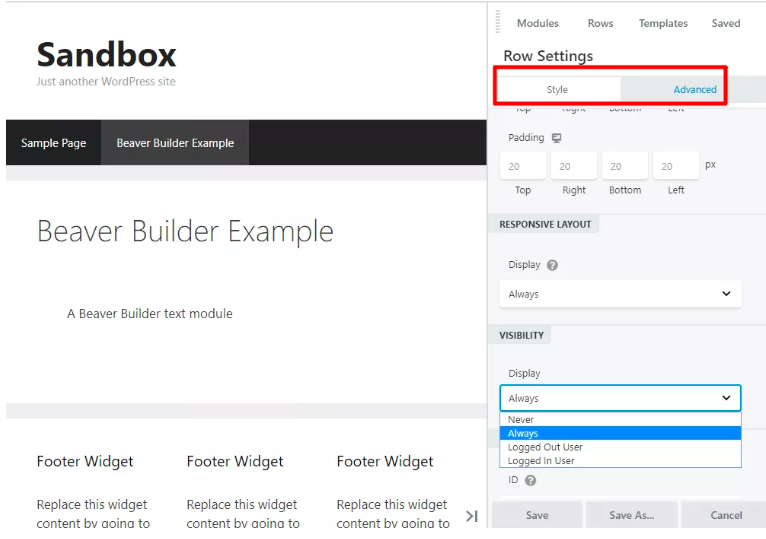
Task: Open the Modules tab
Action: coord(537,23)
